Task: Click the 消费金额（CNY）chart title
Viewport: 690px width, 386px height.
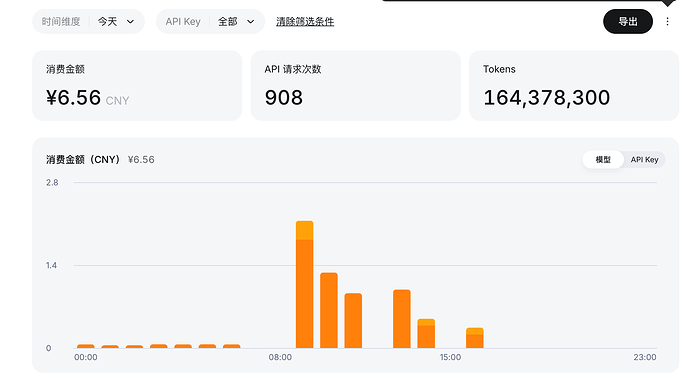Action: pyautogui.click(x=83, y=159)
